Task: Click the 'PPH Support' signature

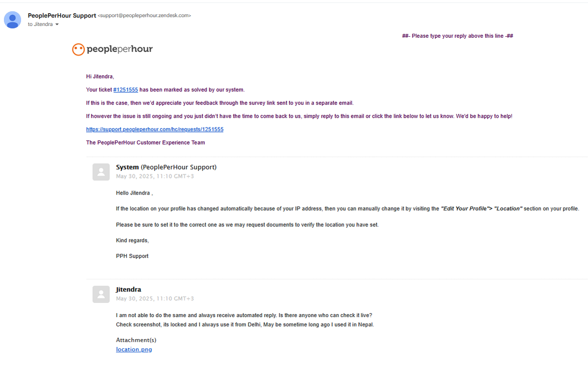Action: pyautogui.click(x=132, y=256)
